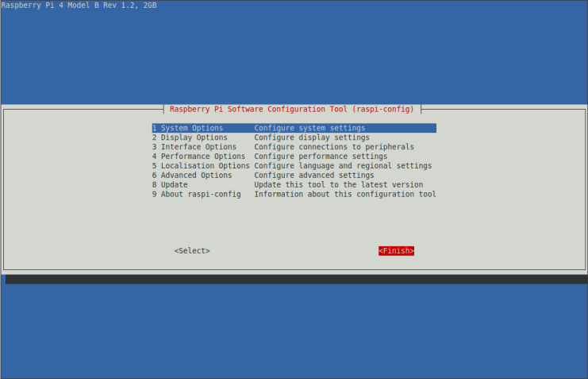Go to Performance Options
This screenshot has width=588, height=379.
[x=198, y=157]
